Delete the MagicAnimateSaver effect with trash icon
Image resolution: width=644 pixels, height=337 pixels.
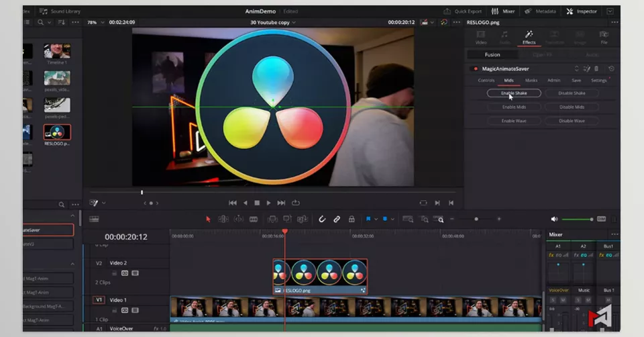597,68
